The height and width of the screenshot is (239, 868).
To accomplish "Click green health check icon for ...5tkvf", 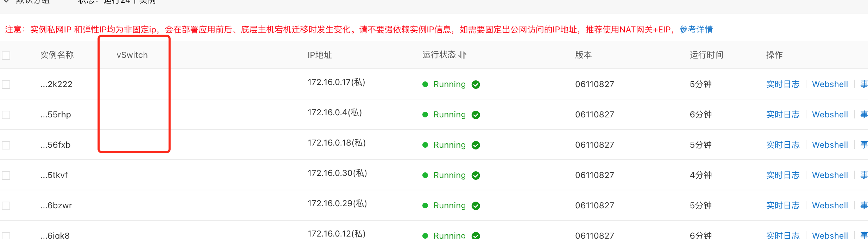I will pyautogui.click(x=476, y=176).
